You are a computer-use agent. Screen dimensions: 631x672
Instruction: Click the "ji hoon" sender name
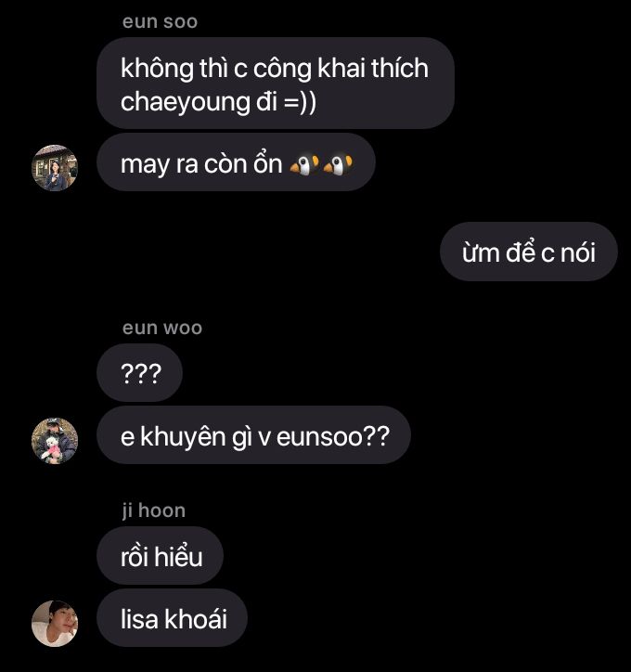coord(154,510)
